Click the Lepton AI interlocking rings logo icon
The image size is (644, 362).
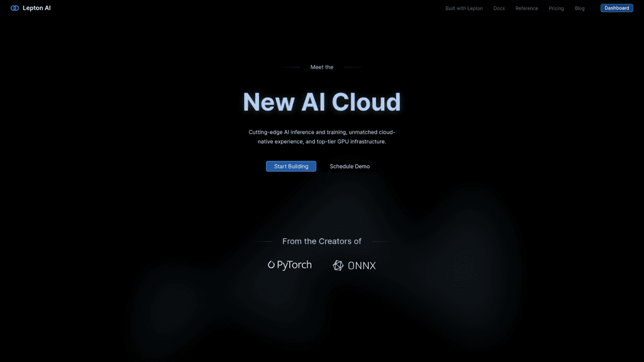15,8
